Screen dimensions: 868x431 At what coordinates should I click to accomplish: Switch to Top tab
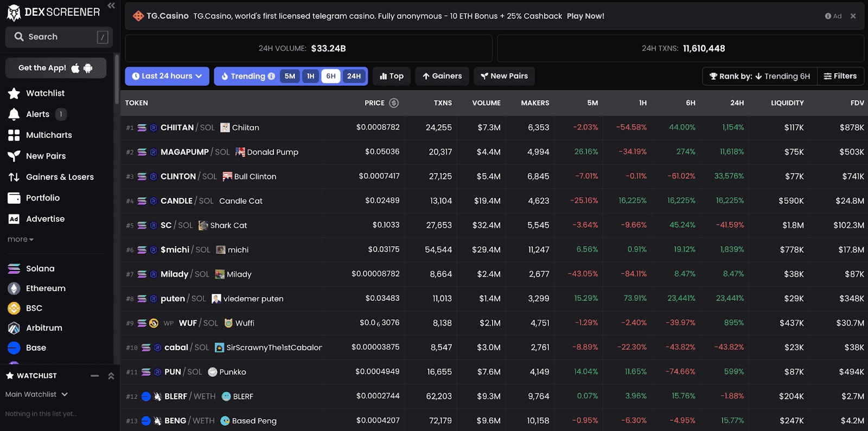[392, 76]
